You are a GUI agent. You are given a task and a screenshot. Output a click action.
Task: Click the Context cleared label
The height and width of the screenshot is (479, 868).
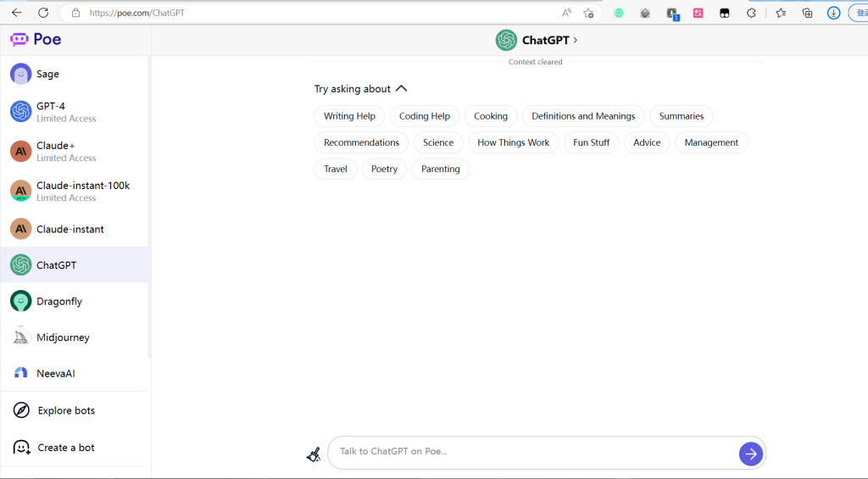pos(536,62)
